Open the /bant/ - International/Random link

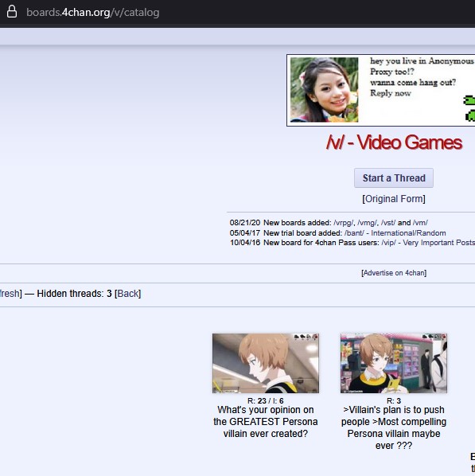point(395,233)
